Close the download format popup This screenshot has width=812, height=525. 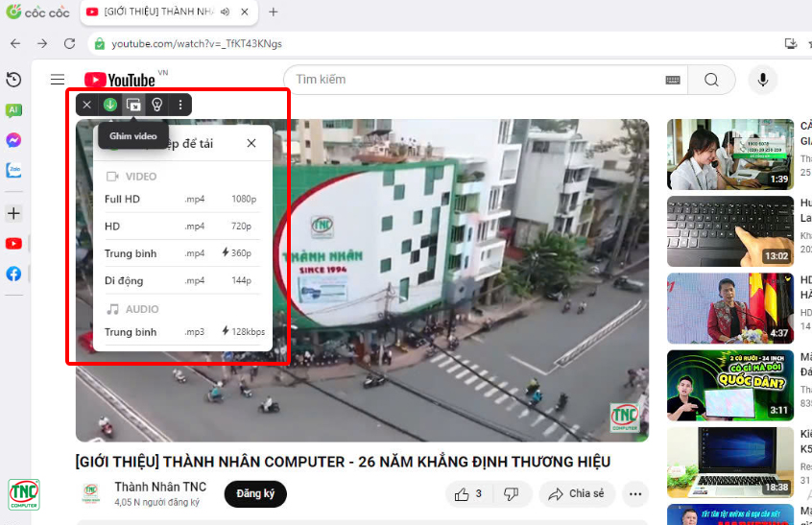251,143
